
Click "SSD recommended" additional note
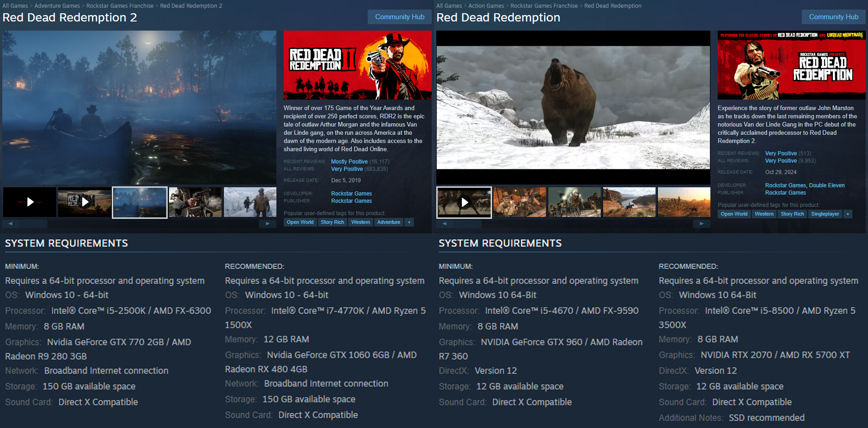(x=767, y=418)
